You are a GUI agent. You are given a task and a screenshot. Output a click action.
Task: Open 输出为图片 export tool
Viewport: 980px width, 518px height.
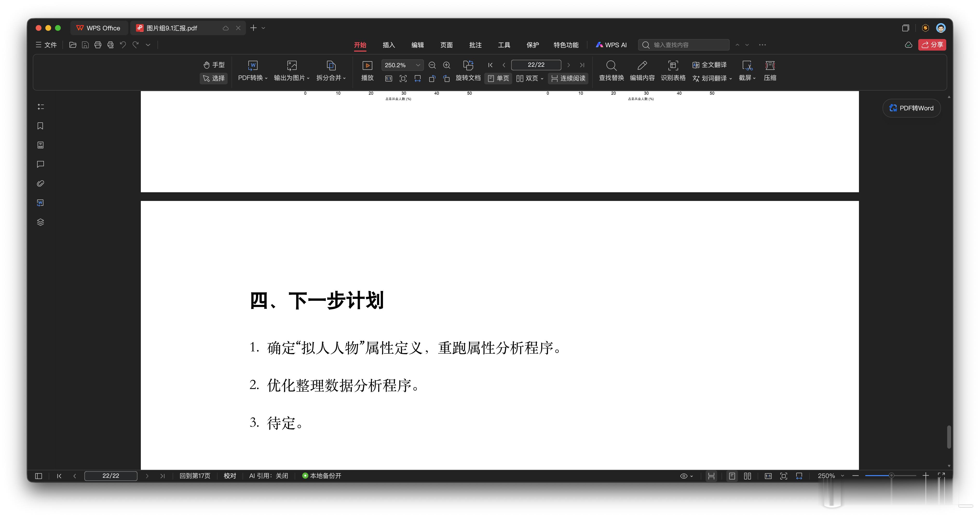[x=292, y=71]
